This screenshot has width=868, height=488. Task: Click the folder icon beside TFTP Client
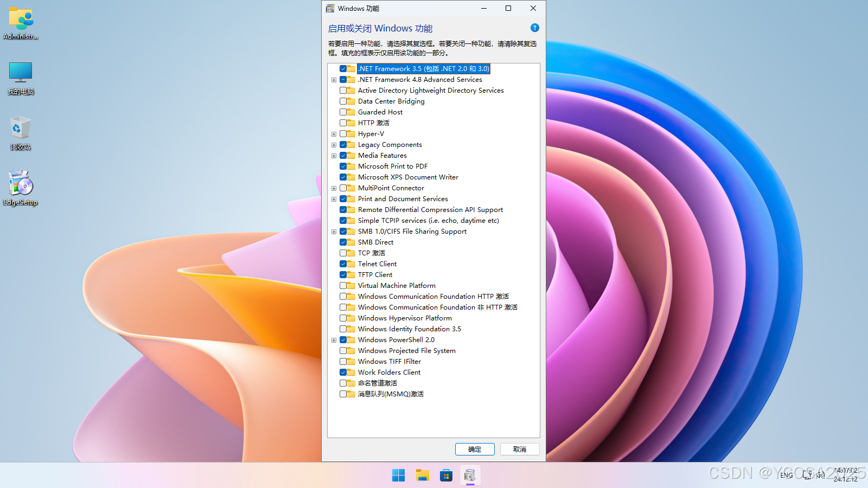coord(352,275)
